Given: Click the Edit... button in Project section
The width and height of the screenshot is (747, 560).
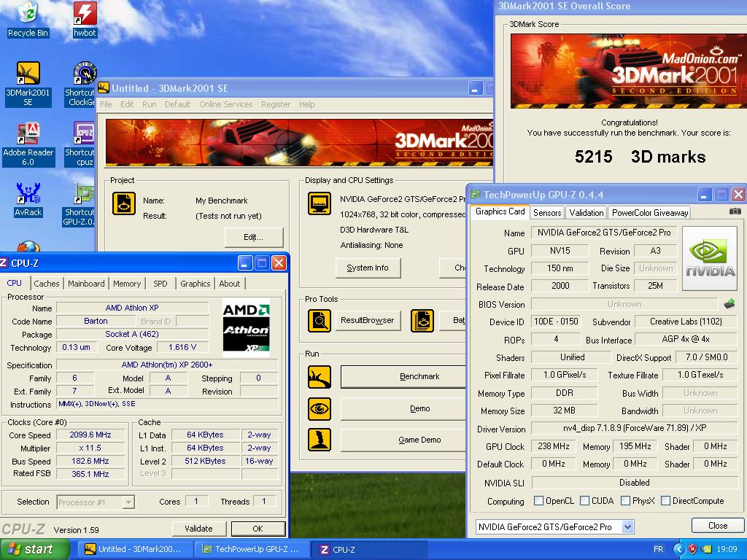Looking at the screenshot, I should click(x=253, y=237).
